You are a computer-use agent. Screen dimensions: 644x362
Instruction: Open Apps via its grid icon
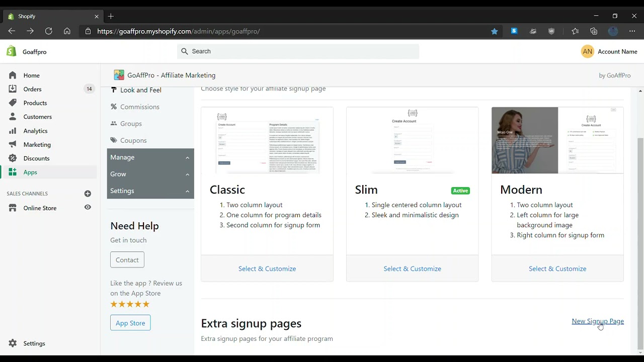click(13, 172)
